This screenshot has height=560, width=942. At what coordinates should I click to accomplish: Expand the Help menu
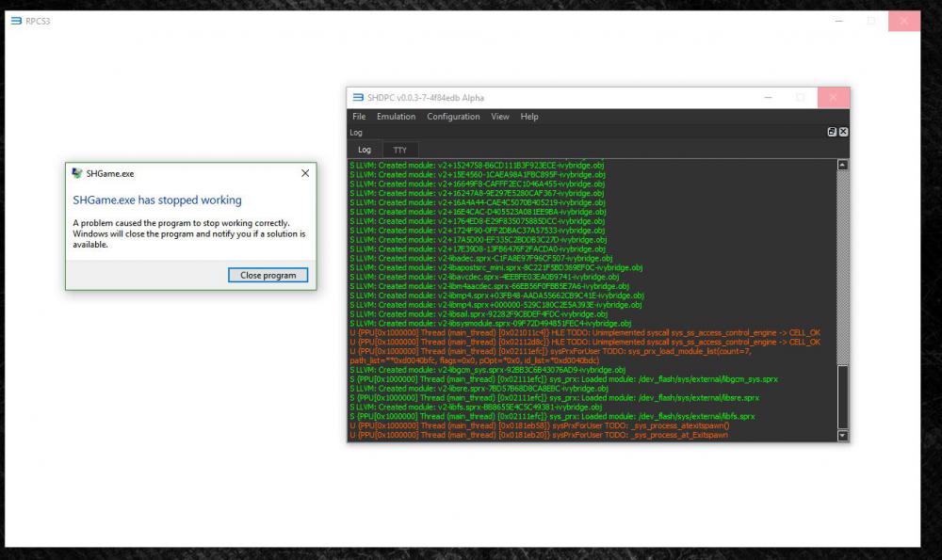pos(529,117)
